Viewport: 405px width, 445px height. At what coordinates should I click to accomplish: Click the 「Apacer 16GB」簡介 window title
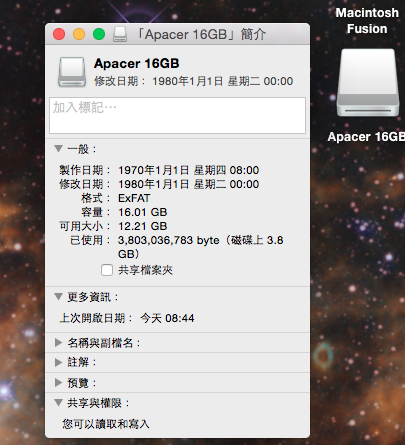click(202, 34)
